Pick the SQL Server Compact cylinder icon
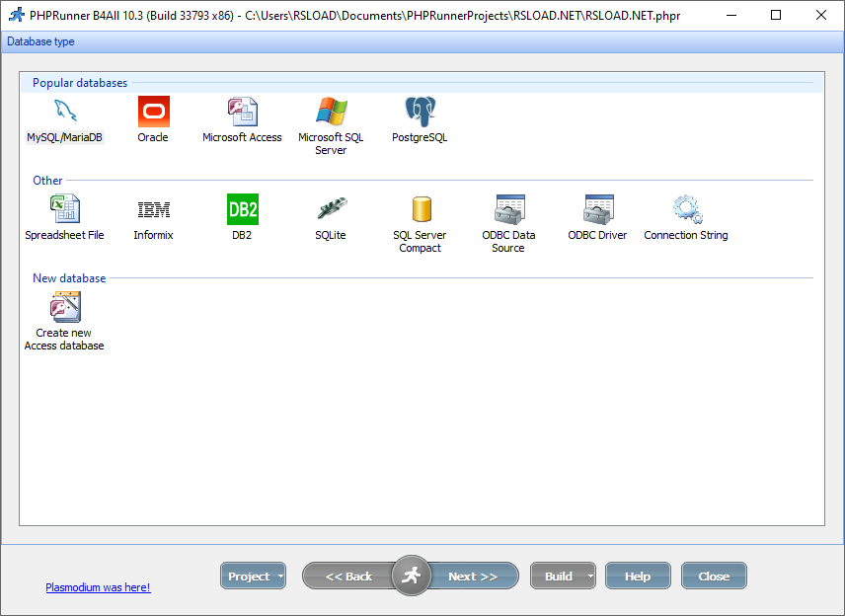This screenshot has height=616, width=845. pos(422,209)
